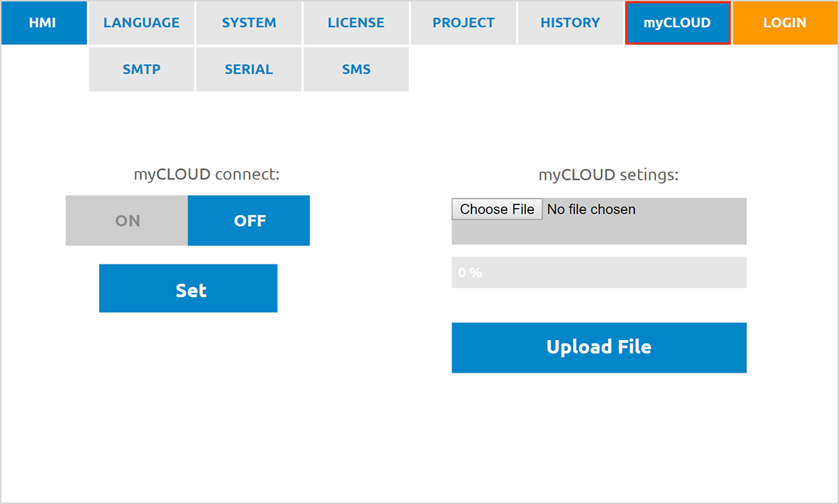839x504 pixels.
Task: Click Choose File for myCLOUD settings
Action: (497, 209)
